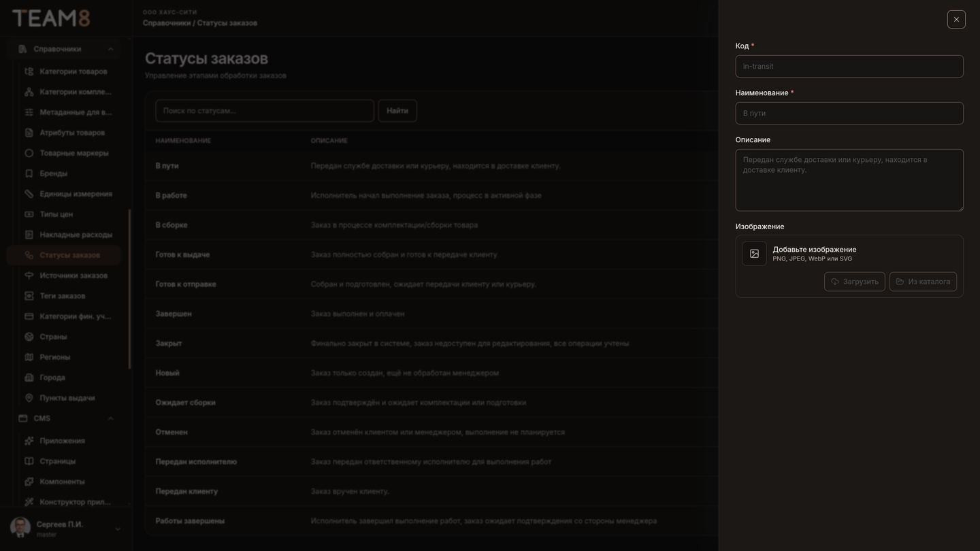The width and height of the screenshot is (980, 551).
Task: Click the sidebar vertical scrollbar
Action: point(129,289)
